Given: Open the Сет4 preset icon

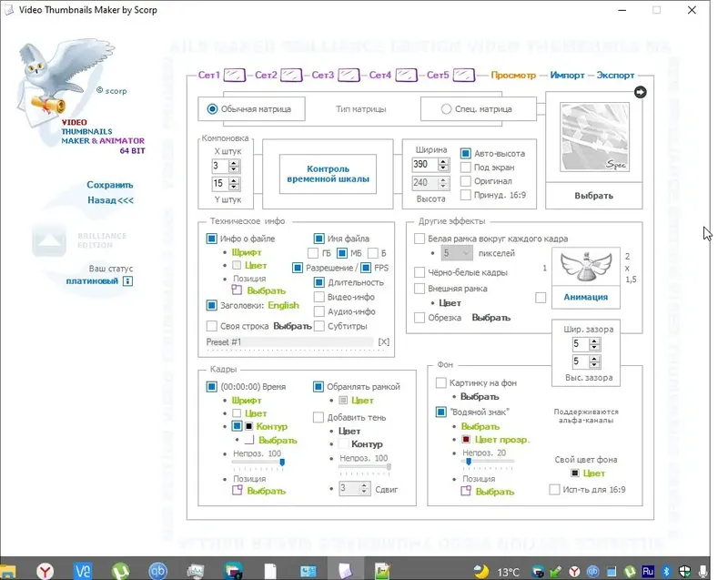Looking at the screenshot, I should tap(406, 75).
